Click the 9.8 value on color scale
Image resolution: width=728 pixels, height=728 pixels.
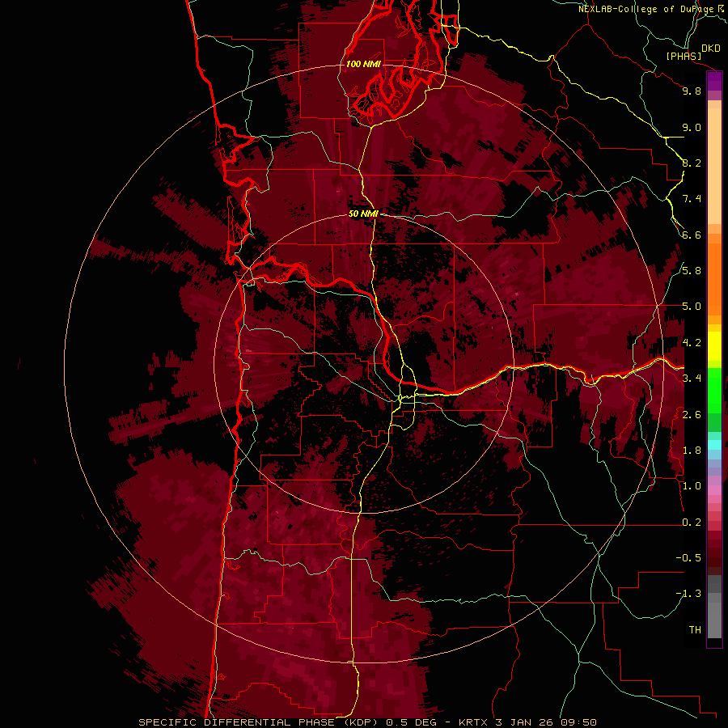coord(692,91)
